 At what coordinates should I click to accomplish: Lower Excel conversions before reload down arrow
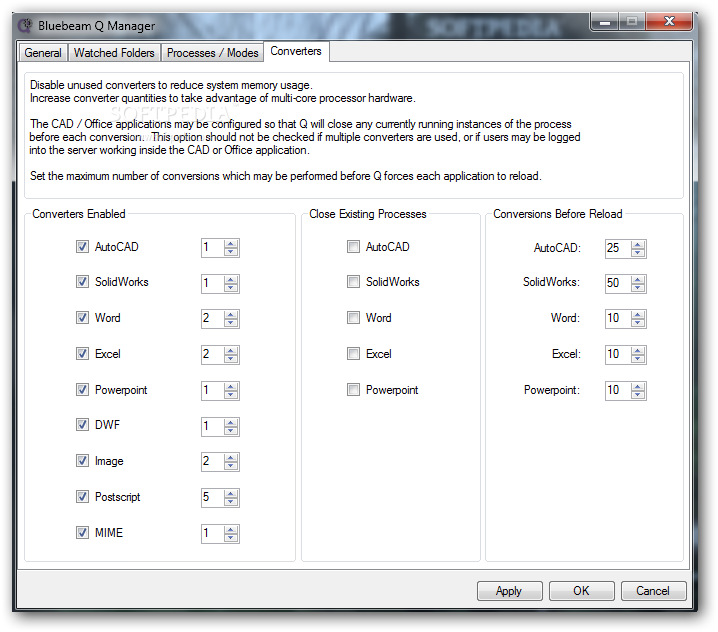pyautogui.click(x=637, y=359)
